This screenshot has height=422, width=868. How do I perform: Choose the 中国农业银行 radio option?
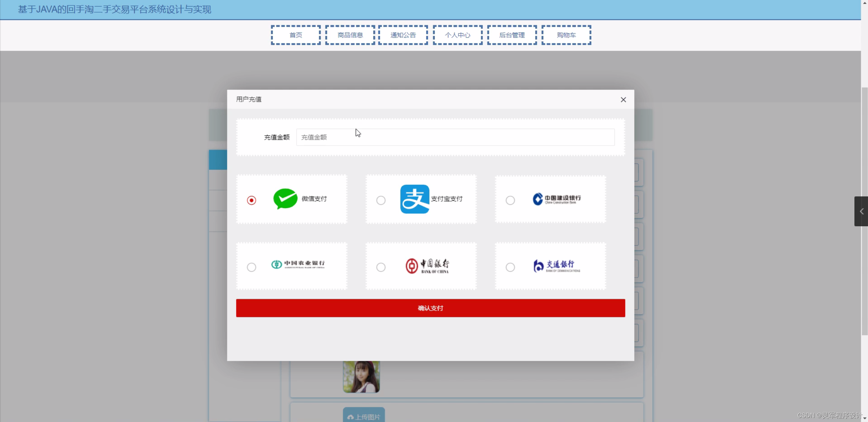251,267
